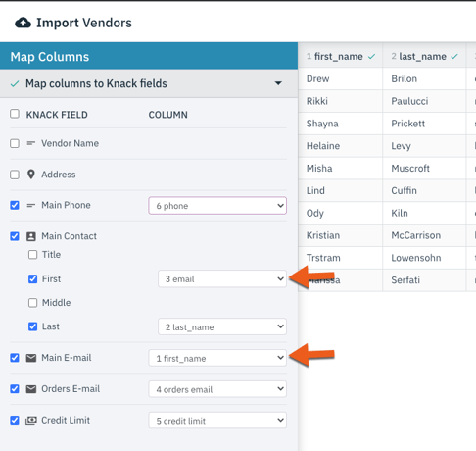
Task: Click the location pin icon next to Address
Action: (31, 175)
